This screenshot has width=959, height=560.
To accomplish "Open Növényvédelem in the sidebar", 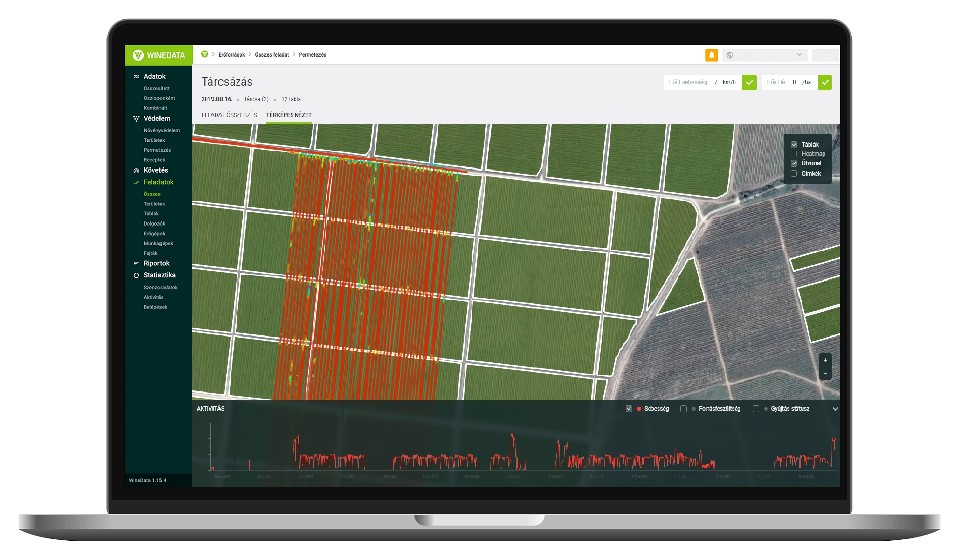I will [162, 131].
